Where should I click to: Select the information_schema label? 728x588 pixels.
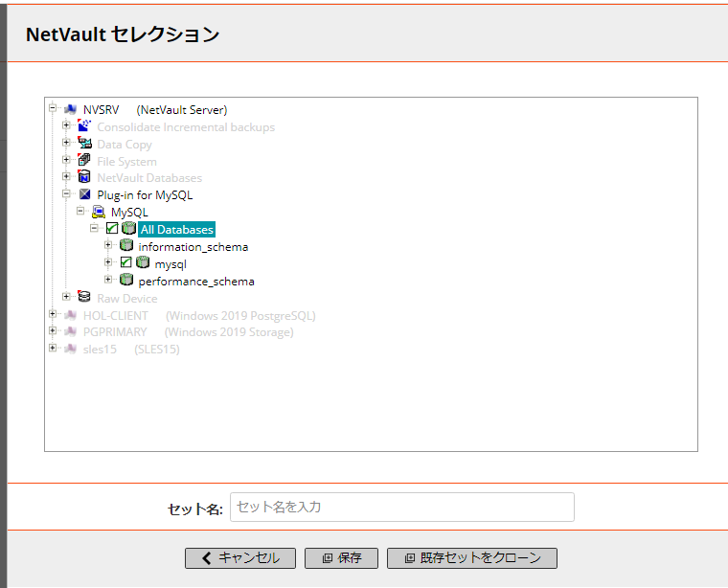(x=193, y=247)
